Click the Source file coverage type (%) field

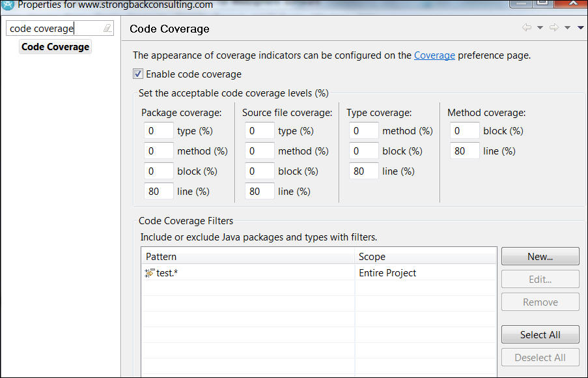259,131
